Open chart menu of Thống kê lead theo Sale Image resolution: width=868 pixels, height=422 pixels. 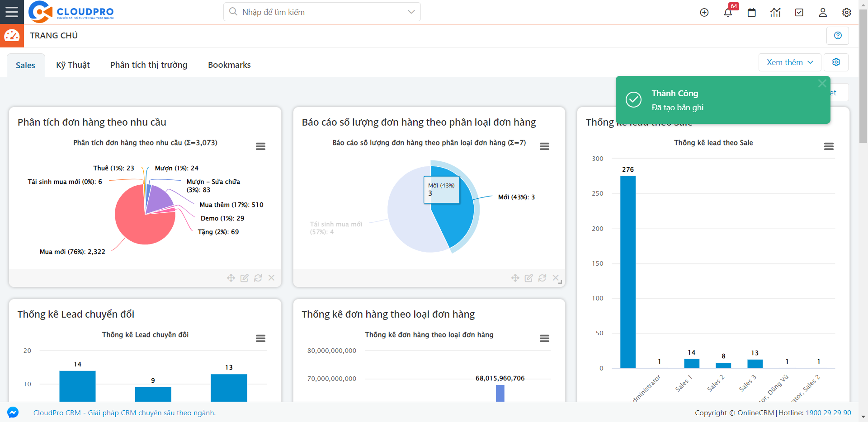pyautogui.click(x=829, y=146)
